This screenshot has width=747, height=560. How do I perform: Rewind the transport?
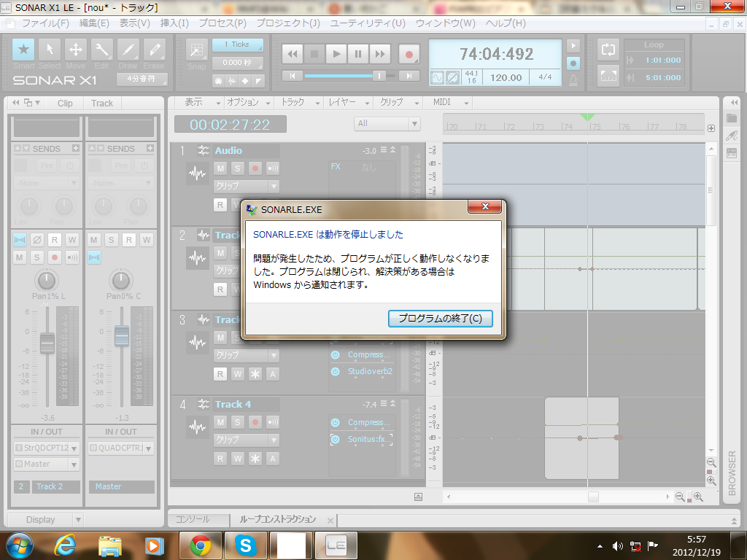(293, 54)
